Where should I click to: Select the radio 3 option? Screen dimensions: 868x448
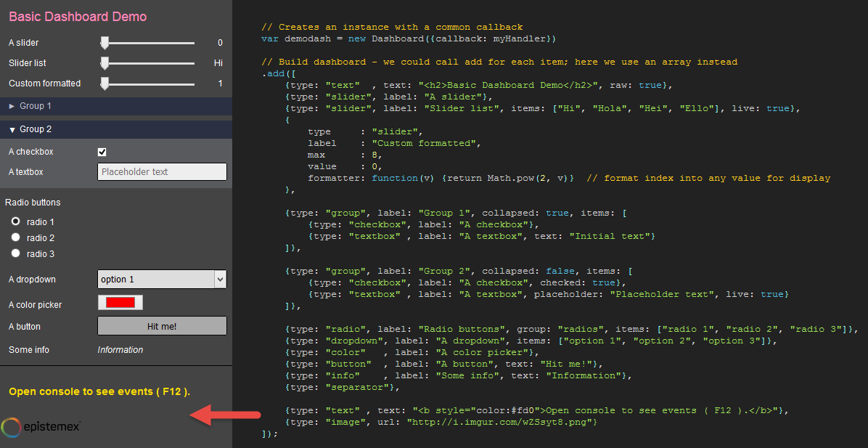click(x=15, y=253)
